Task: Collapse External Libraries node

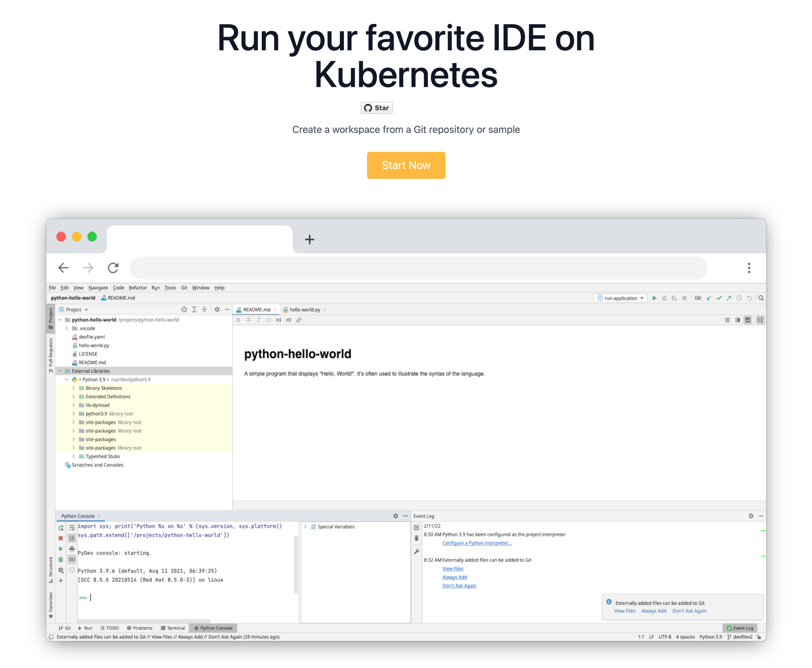Action: 60,371
